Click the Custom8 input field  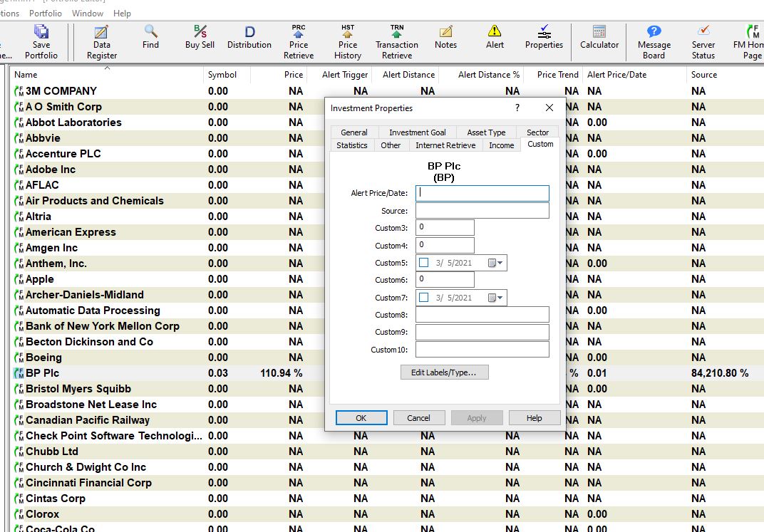coord(482,315)
